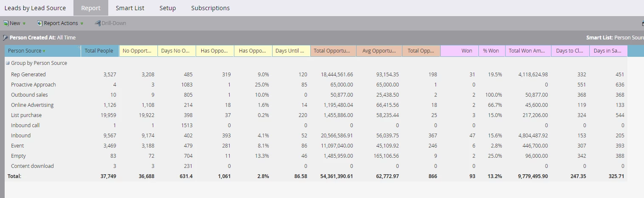Click the Drill-Down toolbar button
Viewport: 644px width, 198px height.
click(x=110, y=23)
